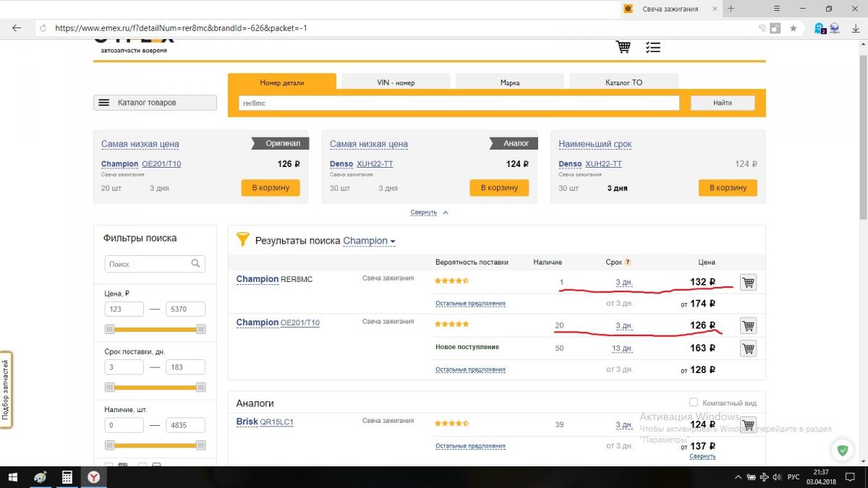Click the maximum delivery days field 183
868x488 pixels.
pyautogui.click(x=186, y=367)
